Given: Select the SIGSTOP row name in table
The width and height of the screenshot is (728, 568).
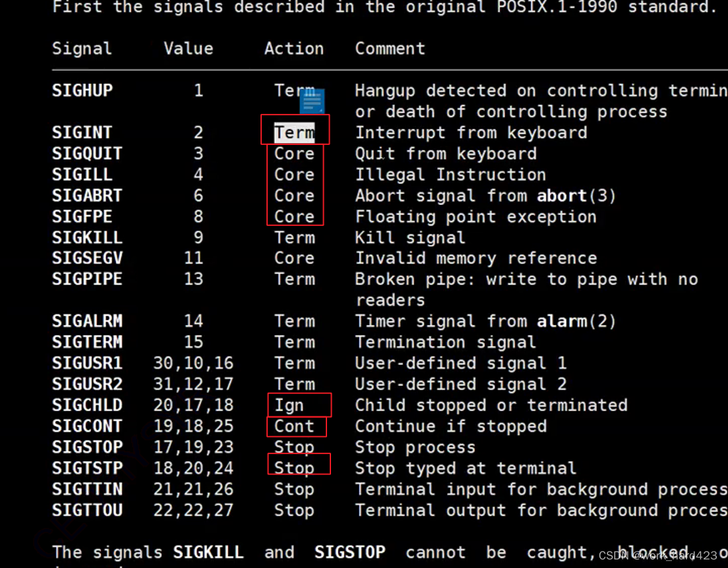Looking at the screenshot, I should tap(87, 447).
